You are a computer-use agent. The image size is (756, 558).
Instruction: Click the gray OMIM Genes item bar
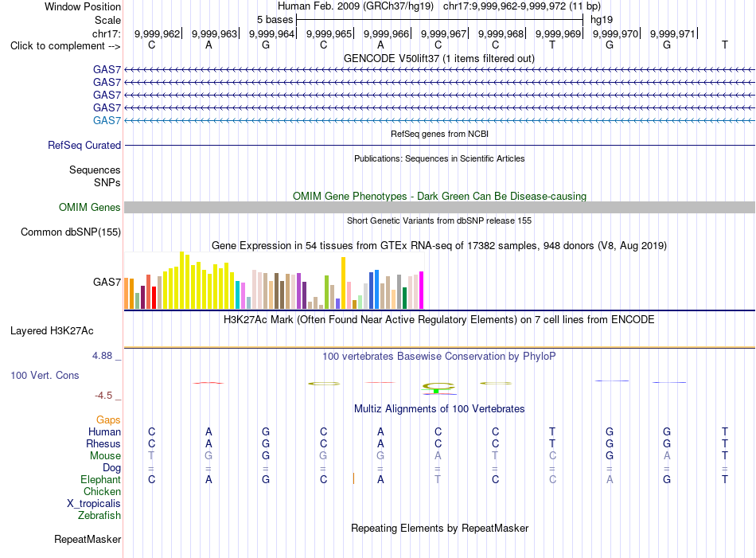(x=439, y=208)
